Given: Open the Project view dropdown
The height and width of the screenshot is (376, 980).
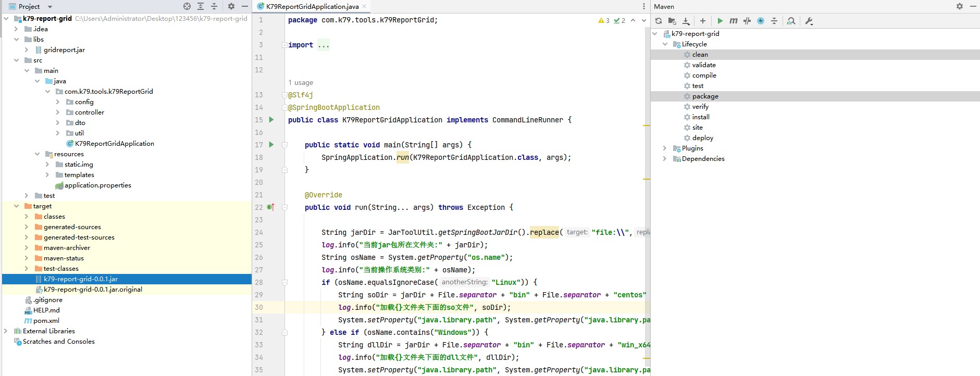Looking at the screenshot, I should (x=50, y=7).
